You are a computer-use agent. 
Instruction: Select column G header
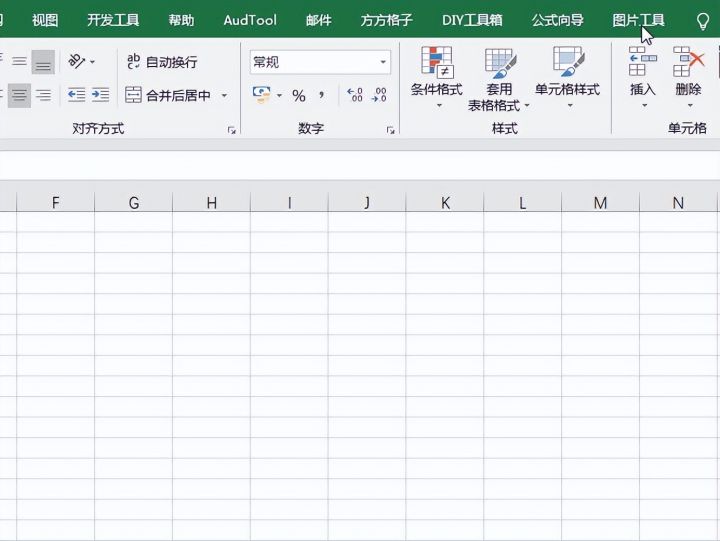[134, 202]
